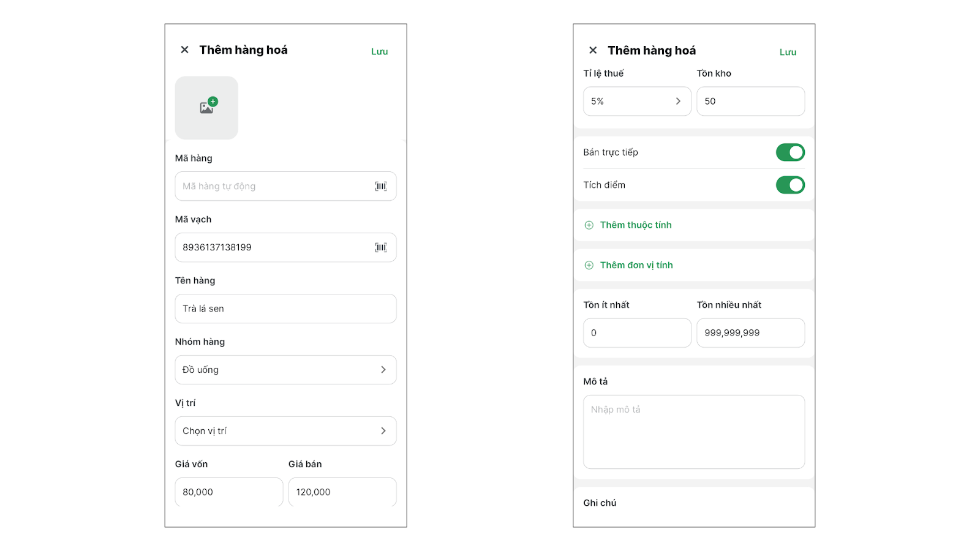This screenshot has width=980, height=551.
Task: Disable the Tích điểm switch
Action: coord(790,185)
